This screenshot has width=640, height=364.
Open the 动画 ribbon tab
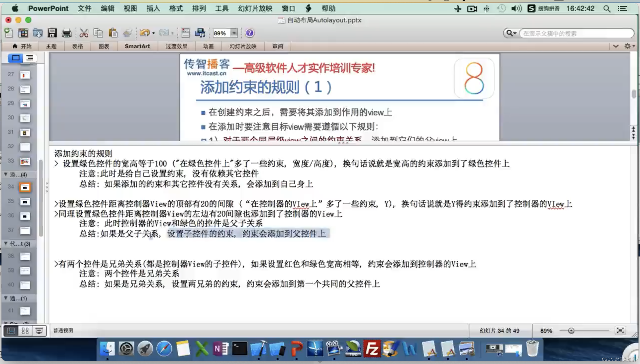[x=208, y=46]
